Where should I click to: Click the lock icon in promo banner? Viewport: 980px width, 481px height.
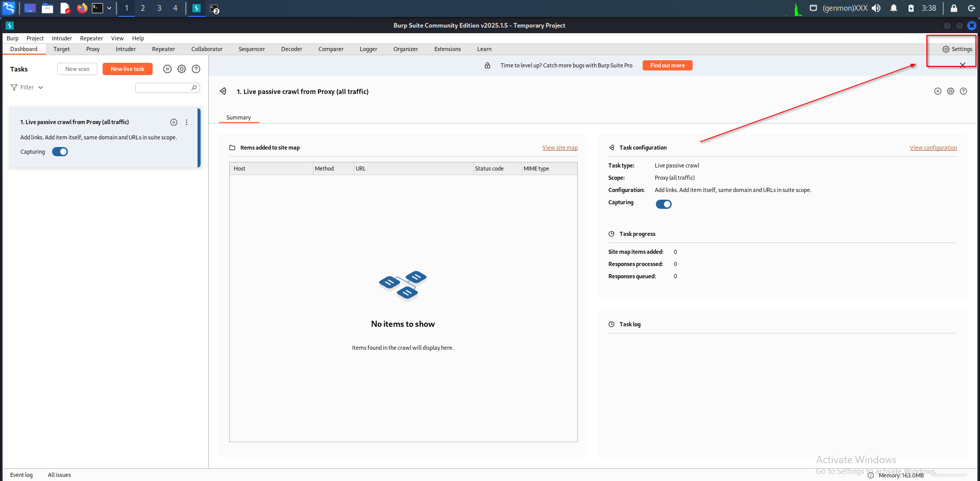pos(487,65)
